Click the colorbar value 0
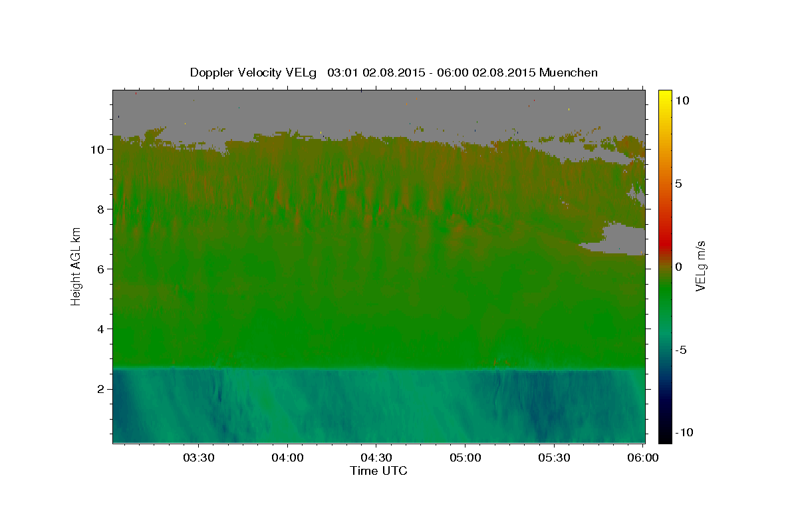798x532 pixels. tap(678, 267)
